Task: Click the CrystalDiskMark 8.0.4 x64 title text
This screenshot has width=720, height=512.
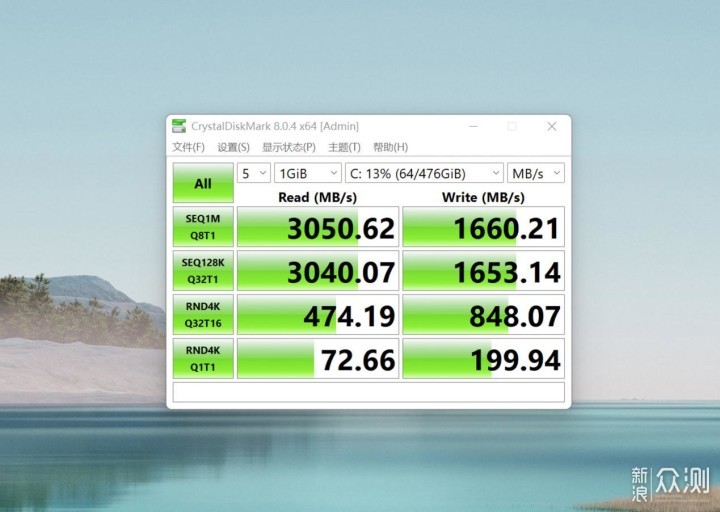Action: tap(275, 126)
